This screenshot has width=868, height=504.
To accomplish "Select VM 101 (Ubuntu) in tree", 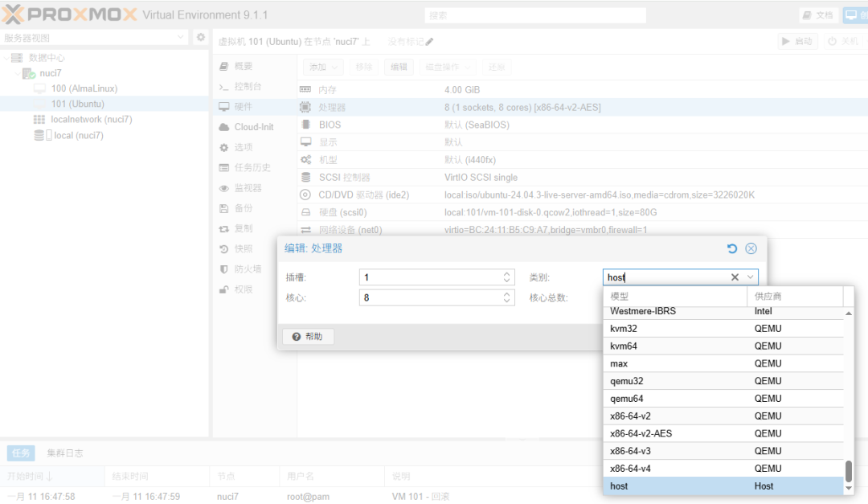I will point(77,104).
